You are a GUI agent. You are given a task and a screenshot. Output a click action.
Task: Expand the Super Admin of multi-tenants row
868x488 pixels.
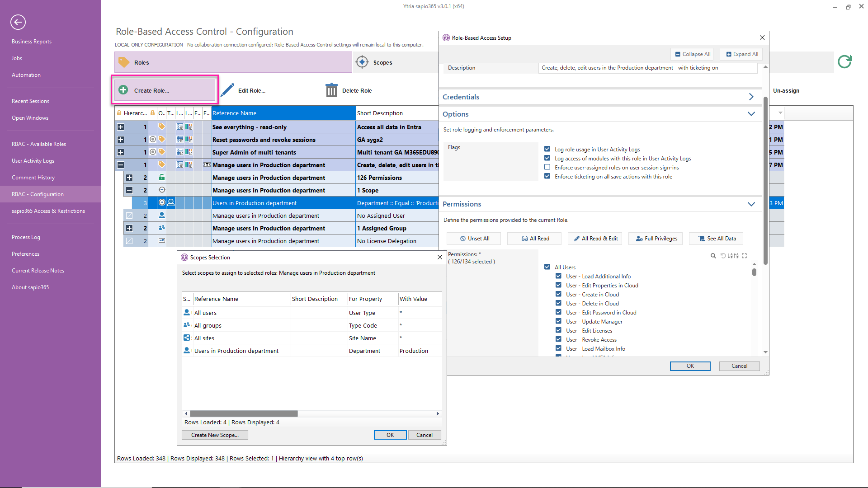tap(121, 152)
